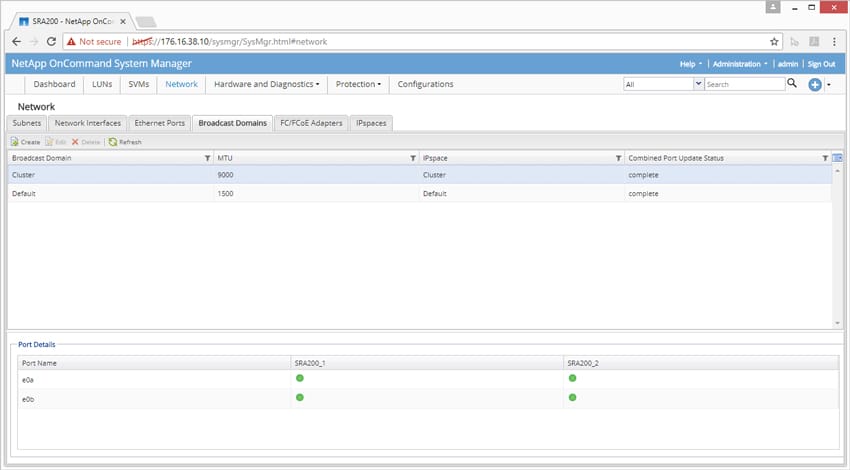Image resolution: width=850 pixels, height=470 pixels.
Task: Open the SVMs tab
Action: [139, 84]
